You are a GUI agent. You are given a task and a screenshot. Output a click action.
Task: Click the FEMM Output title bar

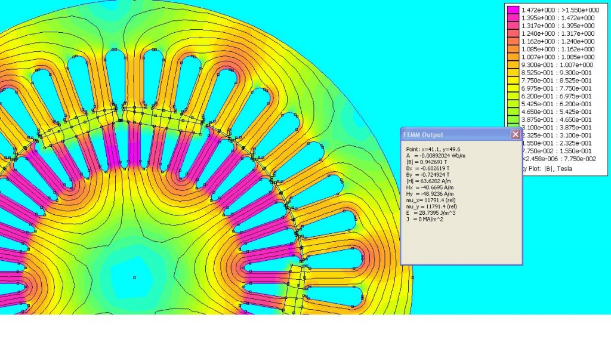461,134
